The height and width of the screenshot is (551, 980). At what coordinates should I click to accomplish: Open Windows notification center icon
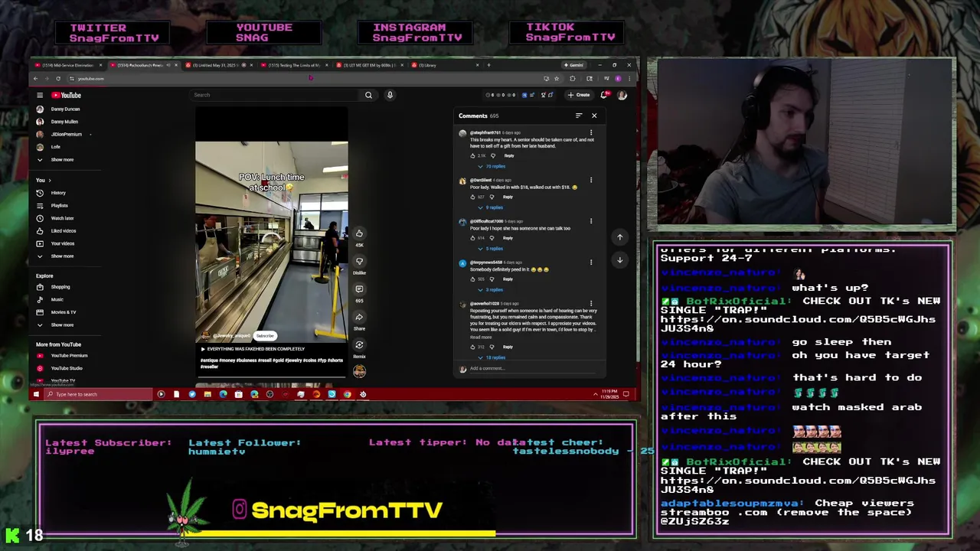(x=626, y=394)
